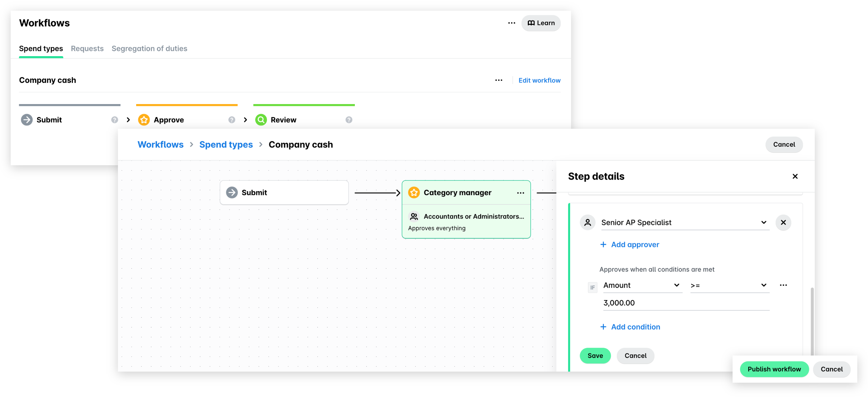
Task: Click the chevron between Submit and Approve
Action: [128, 120]
